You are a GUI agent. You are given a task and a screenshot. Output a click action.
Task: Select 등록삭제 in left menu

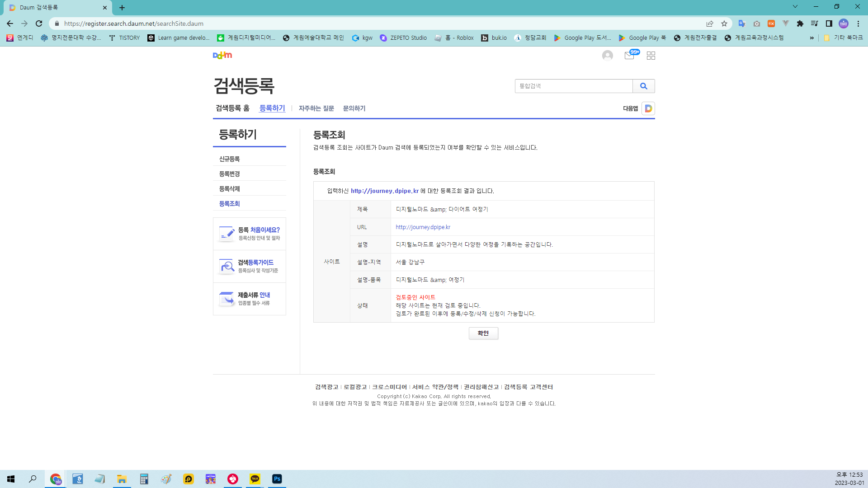[230, 189]
